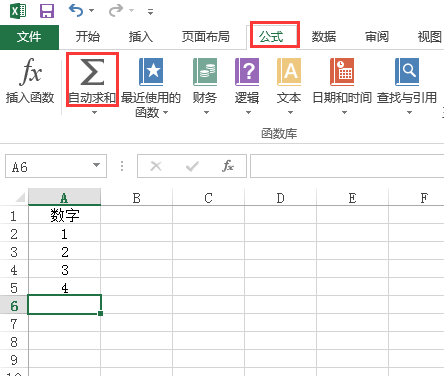
Task: Expand the 日期和时间 dropdown arrow
Action: coord(344,113)
